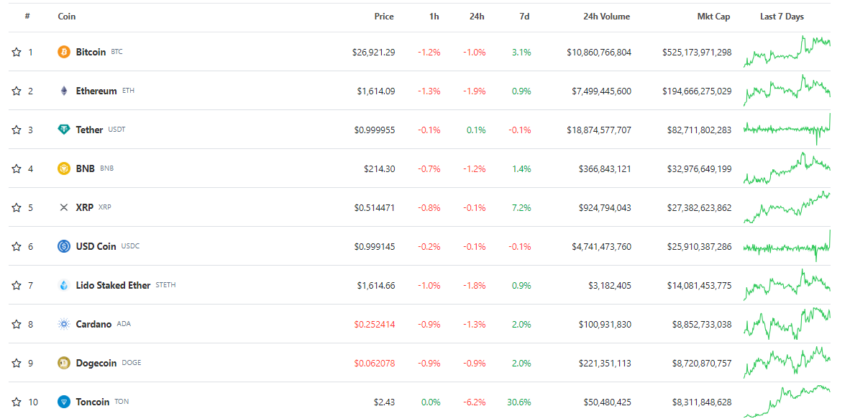The image size is (850, 419).
Task: Open Tether's 7-day sparkline chart
Action: coord(787,129)
